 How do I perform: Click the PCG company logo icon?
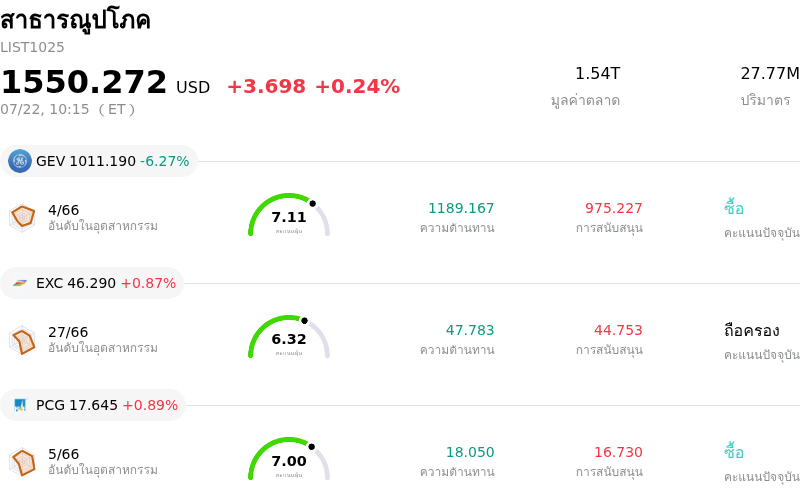tap(20, 405)
